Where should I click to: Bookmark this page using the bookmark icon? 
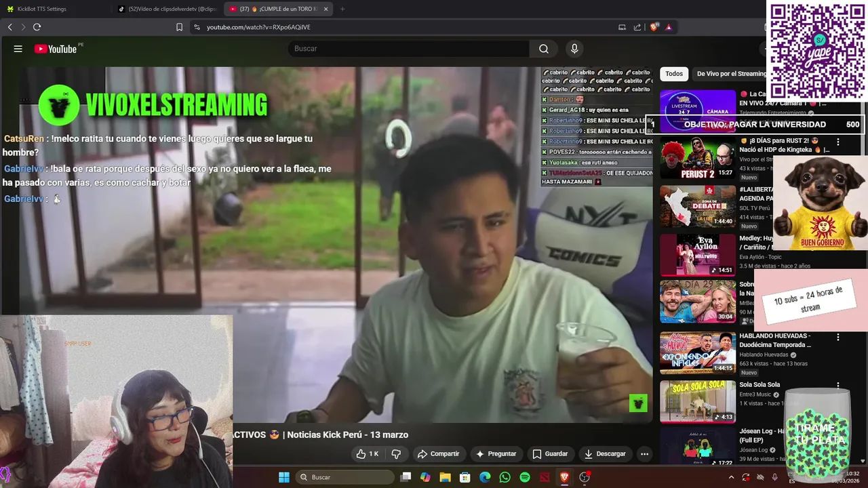(x=179, y=27)
